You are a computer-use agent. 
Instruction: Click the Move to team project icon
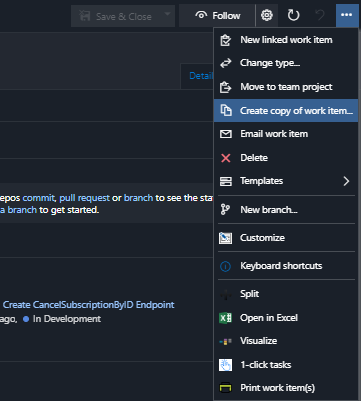point(226,87)
